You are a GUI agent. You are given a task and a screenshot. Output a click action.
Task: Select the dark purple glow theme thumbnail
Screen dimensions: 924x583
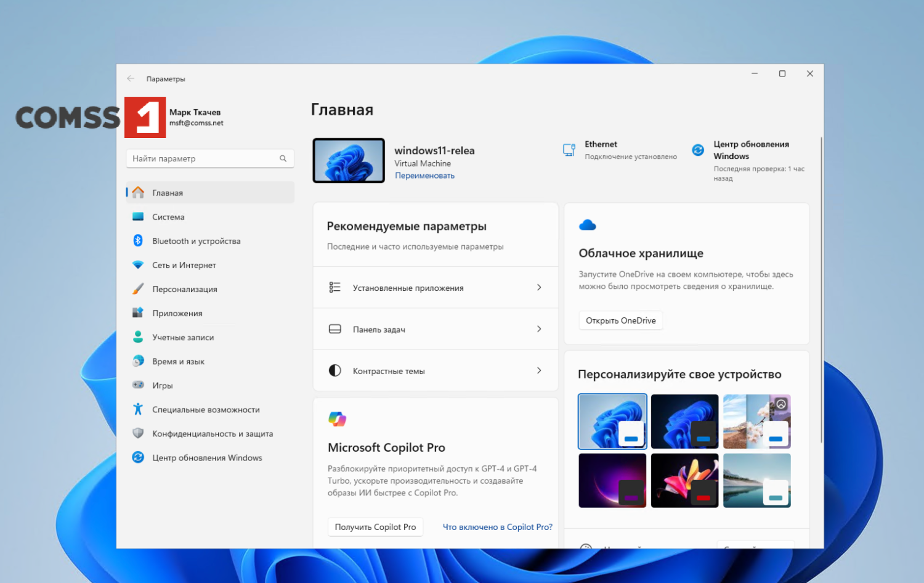pos(612,480)
